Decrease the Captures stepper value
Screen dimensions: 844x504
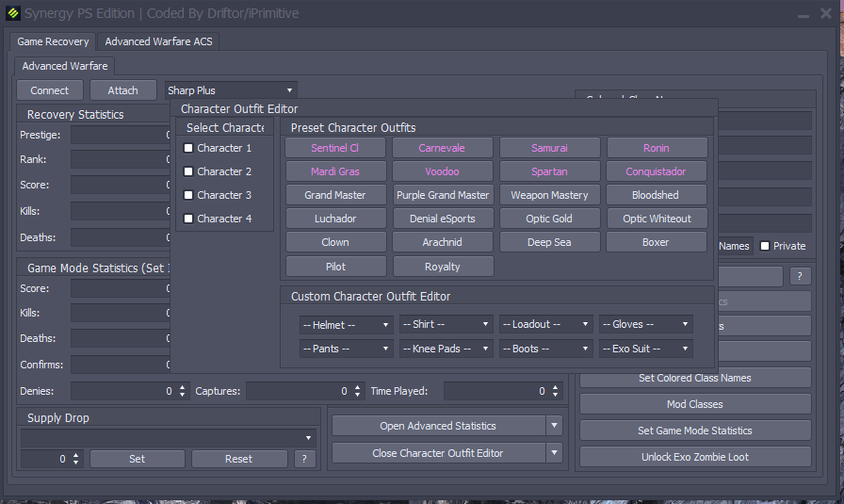click(x=357, y=396)
